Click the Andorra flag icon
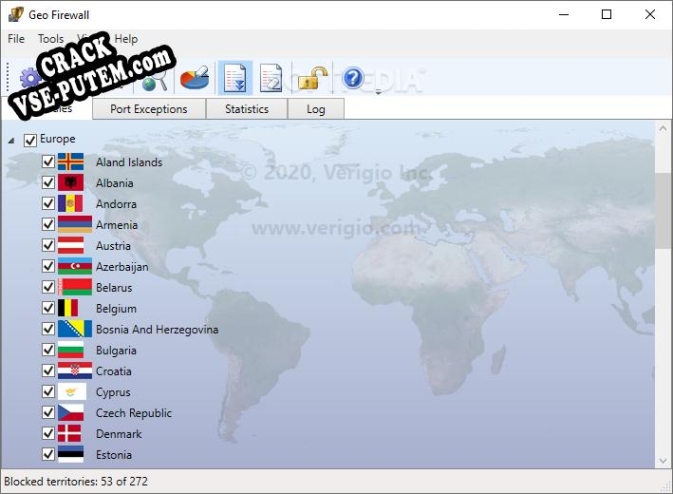The width and height of the screenshot is (673, 494). click(70, 203)
